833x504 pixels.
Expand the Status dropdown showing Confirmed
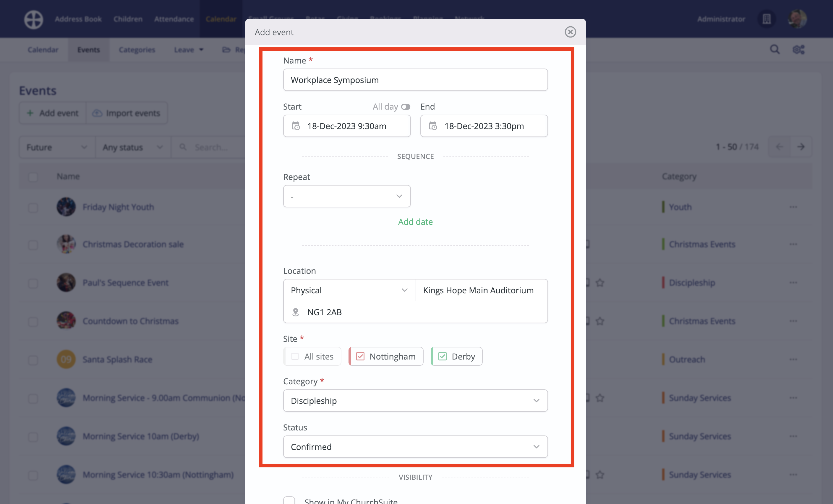pos(415,447)
